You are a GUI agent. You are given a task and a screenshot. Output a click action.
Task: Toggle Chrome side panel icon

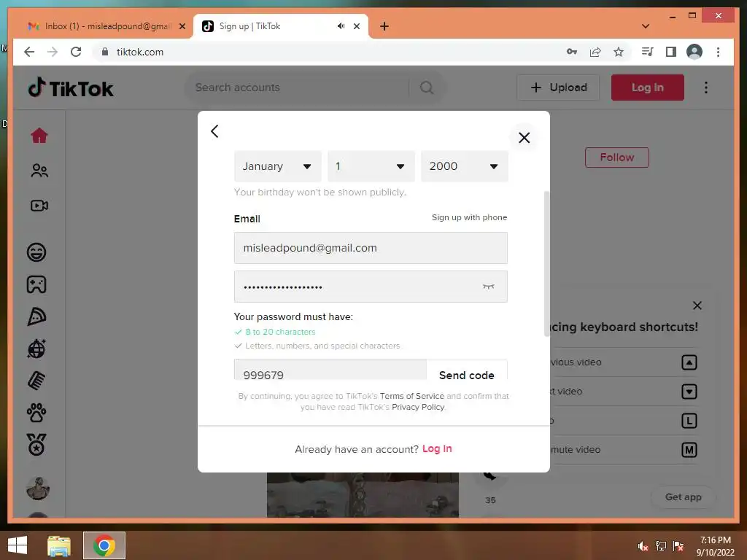(x=671, y=52)
